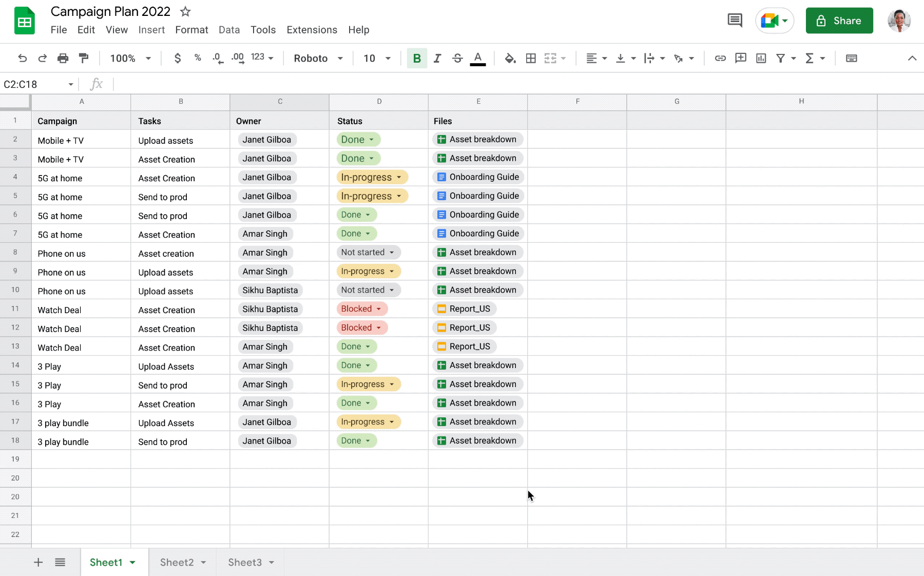Screen dimensions: 924x576
Task: Toggle strikethrough formatting
Action: pos(457,59)
